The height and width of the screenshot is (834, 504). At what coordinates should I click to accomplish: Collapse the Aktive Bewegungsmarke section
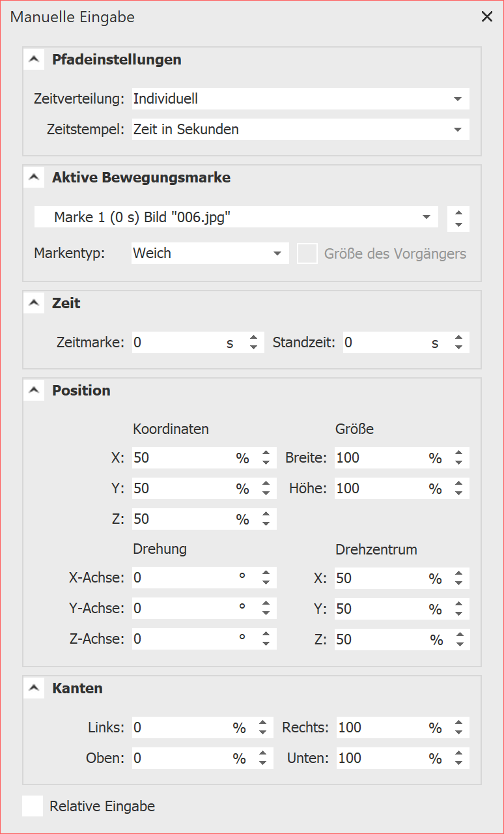coord(33,177)
